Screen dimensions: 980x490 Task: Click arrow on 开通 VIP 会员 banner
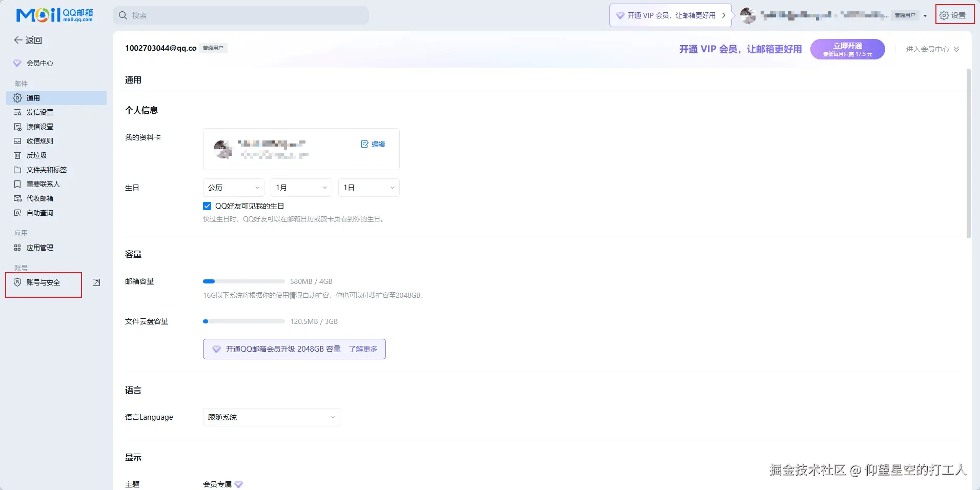[x=724, y=15]
